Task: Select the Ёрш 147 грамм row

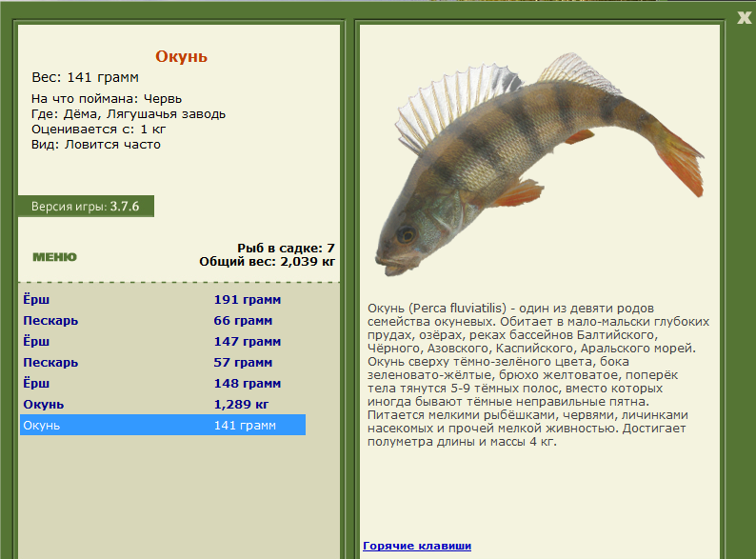Action: click(163, 342)
